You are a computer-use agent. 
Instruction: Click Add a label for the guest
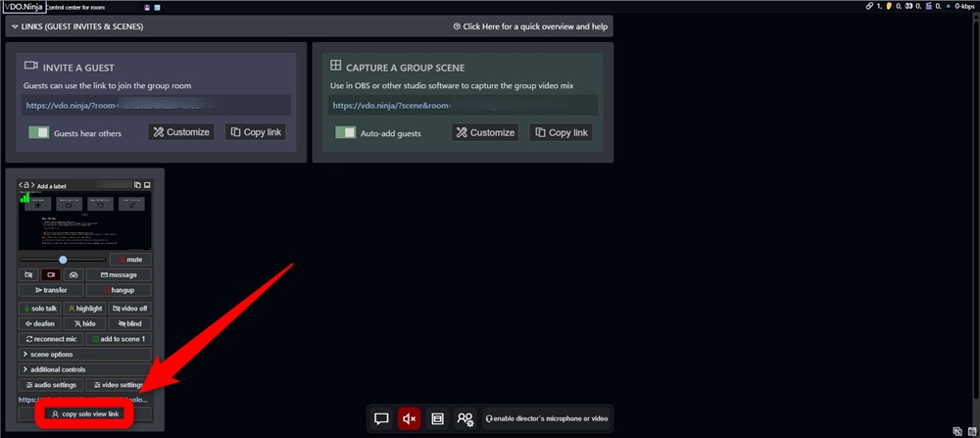[x=51, y=186]
